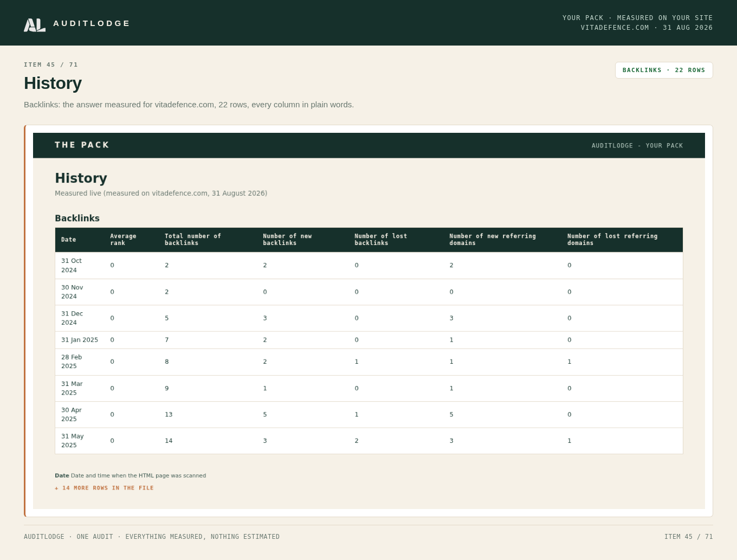The image size is (737, 560).
Task: Click total backlinks value 13 for 30 Apr 2025
Action: pos(169,415)
